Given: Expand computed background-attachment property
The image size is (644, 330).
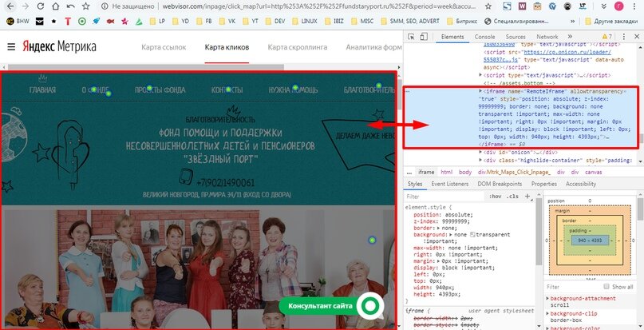Looking at the screenshot, I should click(547, 298).
